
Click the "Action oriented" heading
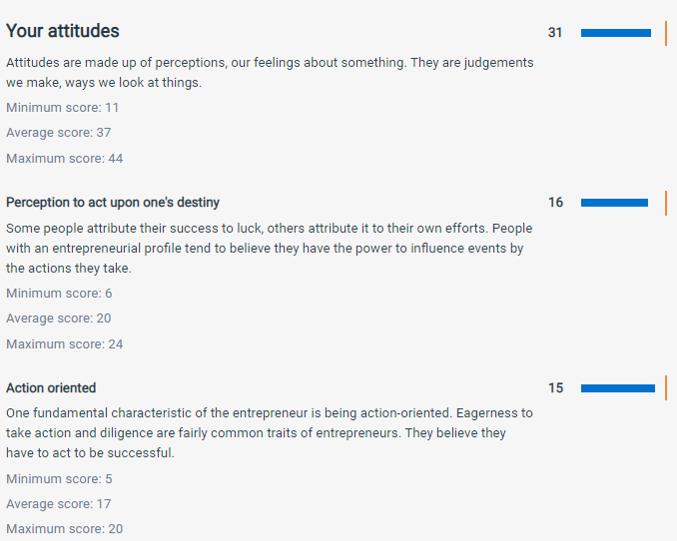pyautogui.click(x=51, y=388)
